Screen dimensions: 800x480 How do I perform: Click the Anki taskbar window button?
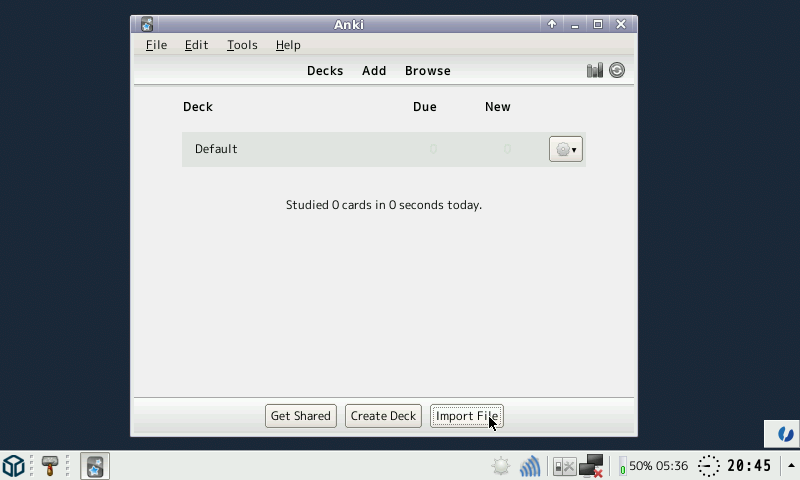point(95,466)
